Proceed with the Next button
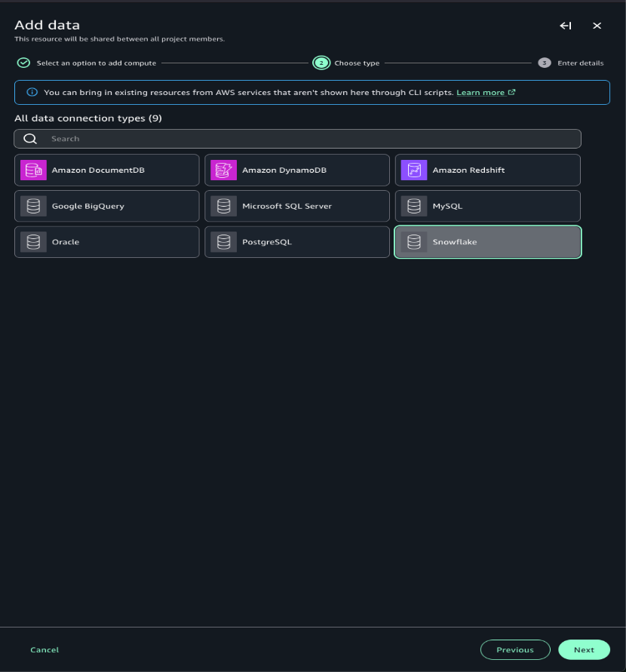626x672 pixels. [x=585, y=649]
